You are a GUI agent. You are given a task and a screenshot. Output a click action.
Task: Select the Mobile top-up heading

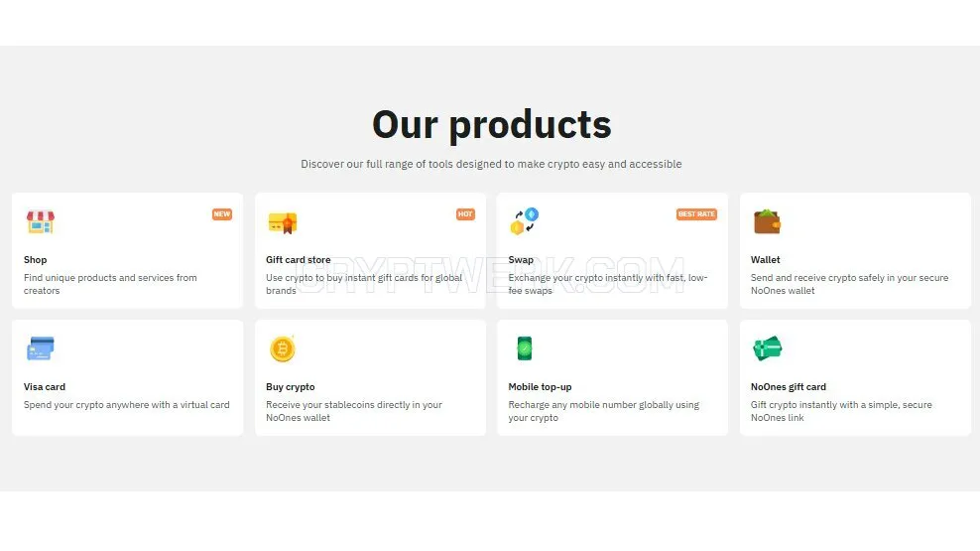pyautogui.click(x=540, y=386)
